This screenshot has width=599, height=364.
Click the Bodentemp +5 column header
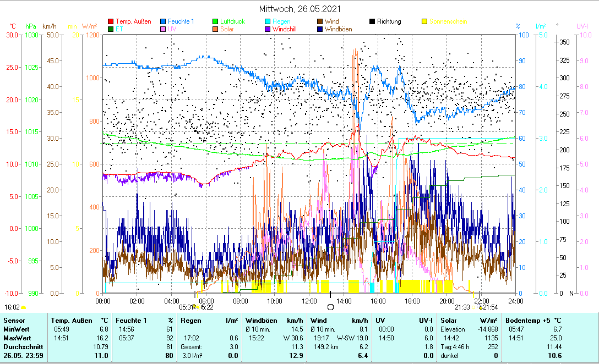point(527,320)
